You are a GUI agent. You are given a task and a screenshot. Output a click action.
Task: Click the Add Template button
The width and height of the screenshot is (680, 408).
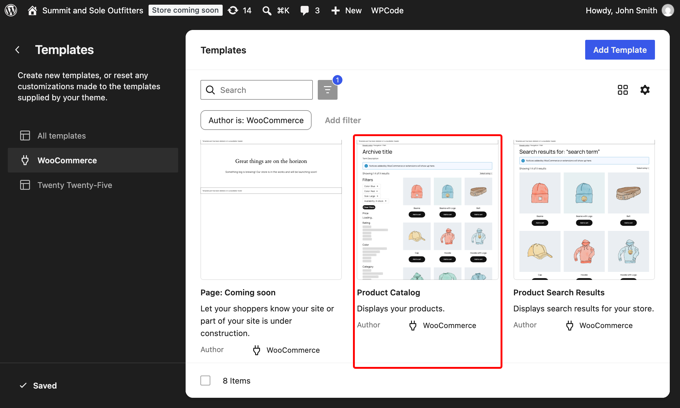click(620, 50)
